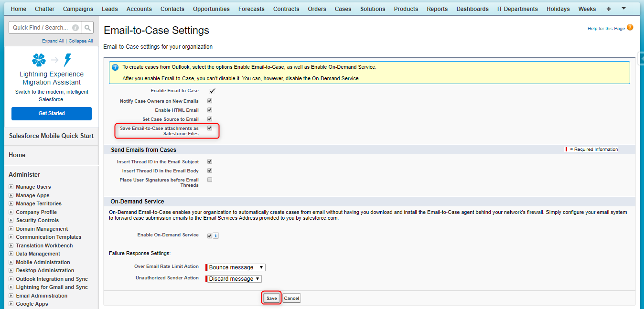Open the Security Controls sidebar item
The height and width of the screenshot is (309, 644).
tap(37, 220)
